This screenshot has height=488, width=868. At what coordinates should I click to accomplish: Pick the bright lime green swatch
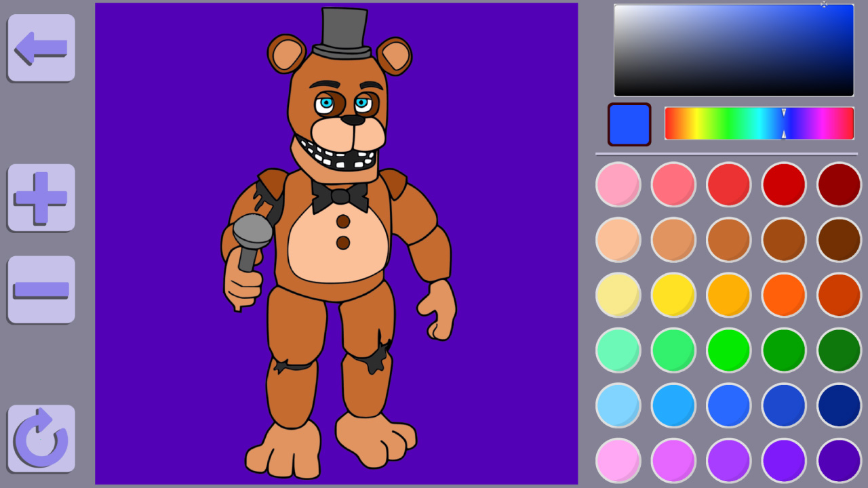728,350
